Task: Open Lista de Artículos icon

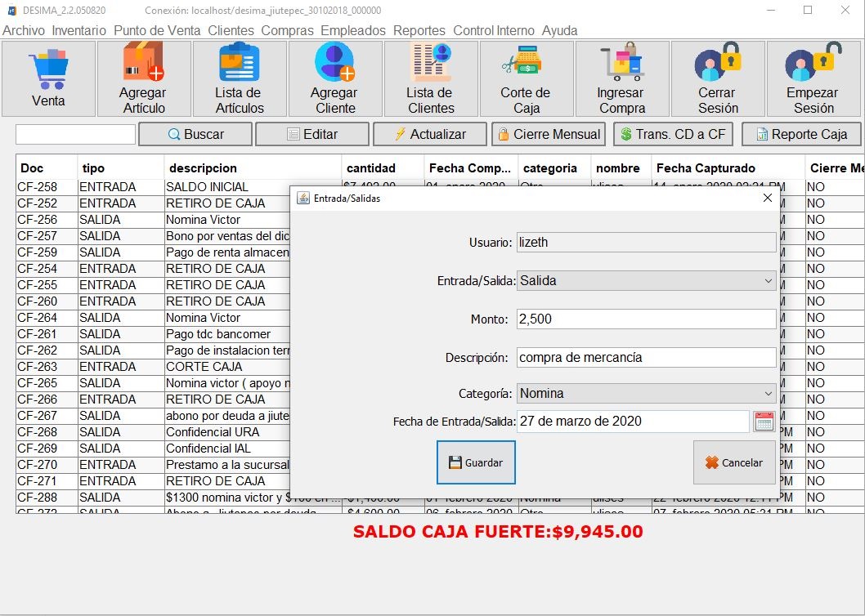Action: pos(239,64)
